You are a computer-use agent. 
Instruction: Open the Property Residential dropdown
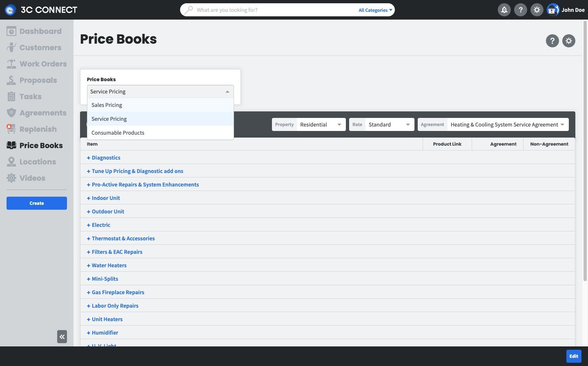point(321,124)
